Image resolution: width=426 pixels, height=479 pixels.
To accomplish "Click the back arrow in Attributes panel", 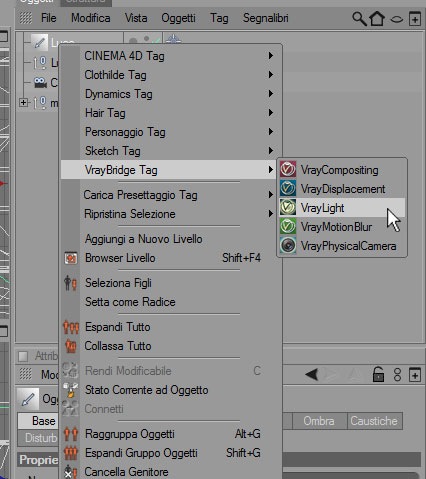I will (312, 374).
